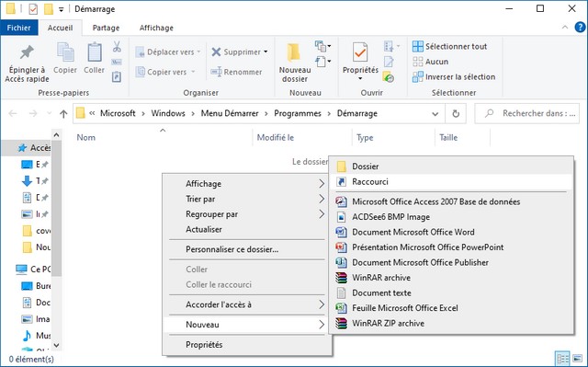Click Programmes in the address breadcrumb
The image size is (588, 367).
coord(298,113)
